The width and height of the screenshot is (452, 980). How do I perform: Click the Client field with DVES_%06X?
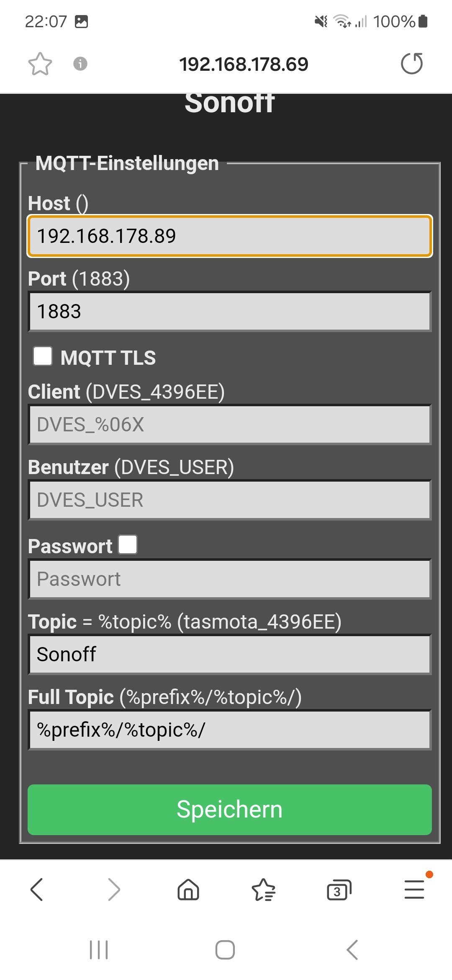pyautogui.click(x=230, y=425)
